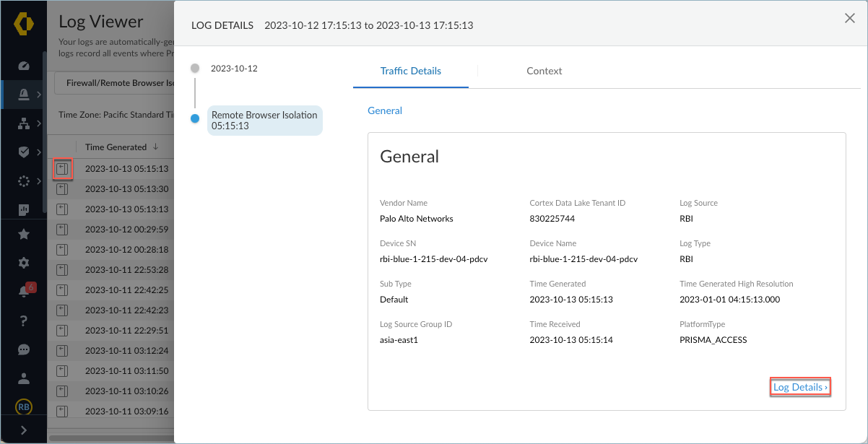Open the shield security icon in sidebar
The image size is (868, 444).
click(x=24, y=152)
